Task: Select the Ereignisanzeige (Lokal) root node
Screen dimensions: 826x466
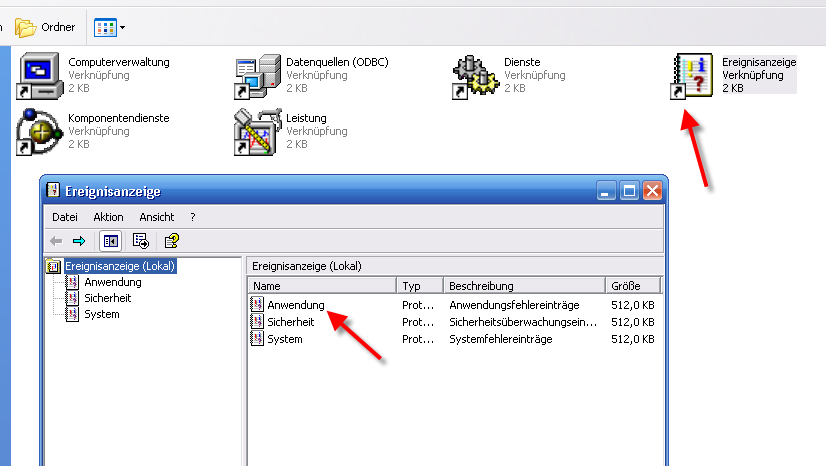Action: [120, 266]
